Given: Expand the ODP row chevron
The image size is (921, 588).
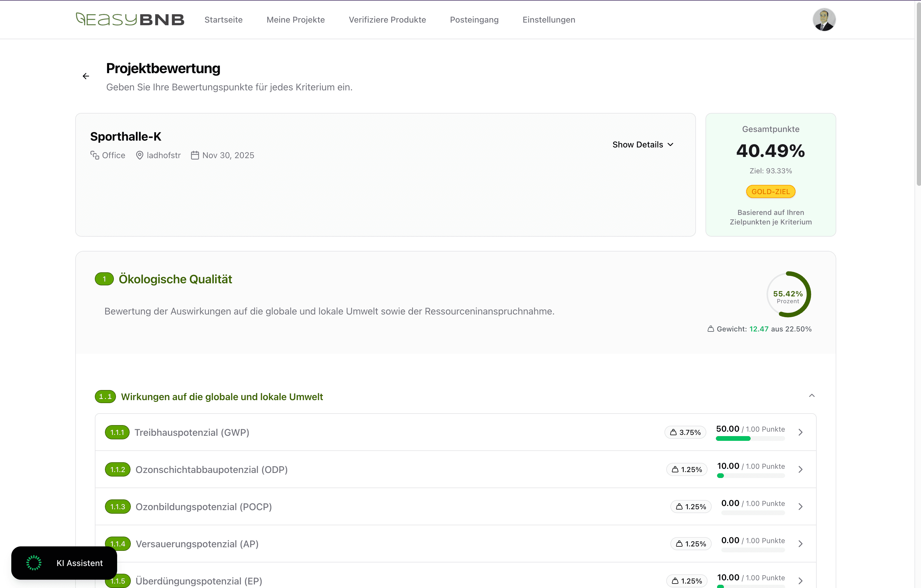Looking at the screenshot, I should [x=800, y=469].
